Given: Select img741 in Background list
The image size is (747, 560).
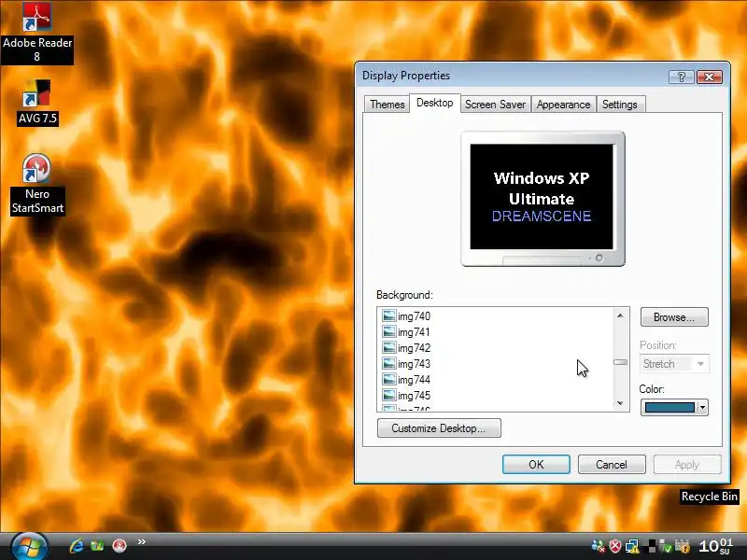Looking at the screenshot, I should [414, 332].
